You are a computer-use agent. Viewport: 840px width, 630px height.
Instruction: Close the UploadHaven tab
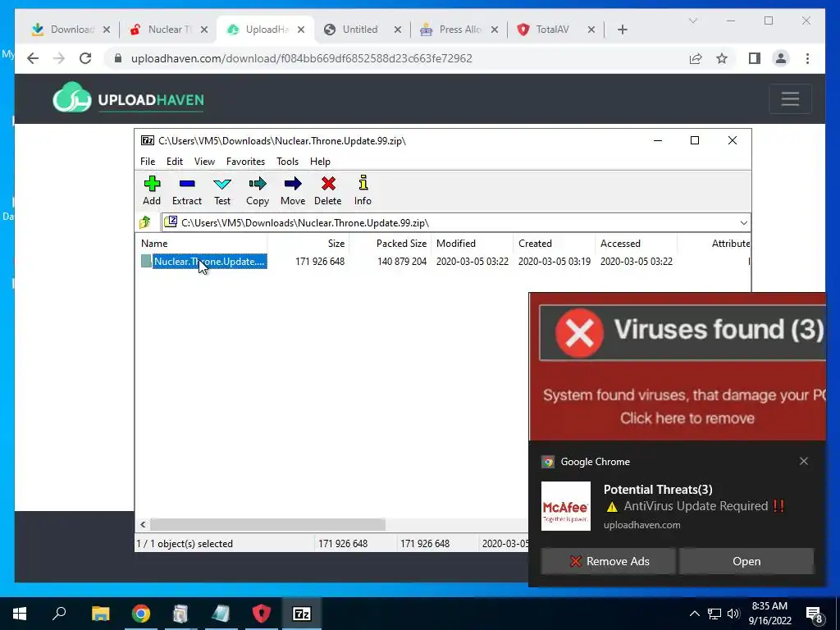(301, 30)
